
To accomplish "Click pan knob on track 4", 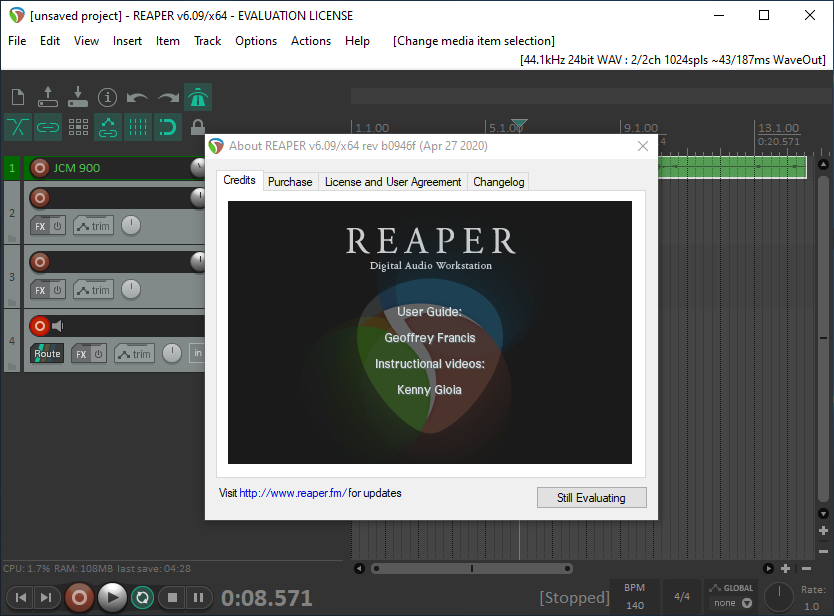I will [x=172, y=353].
